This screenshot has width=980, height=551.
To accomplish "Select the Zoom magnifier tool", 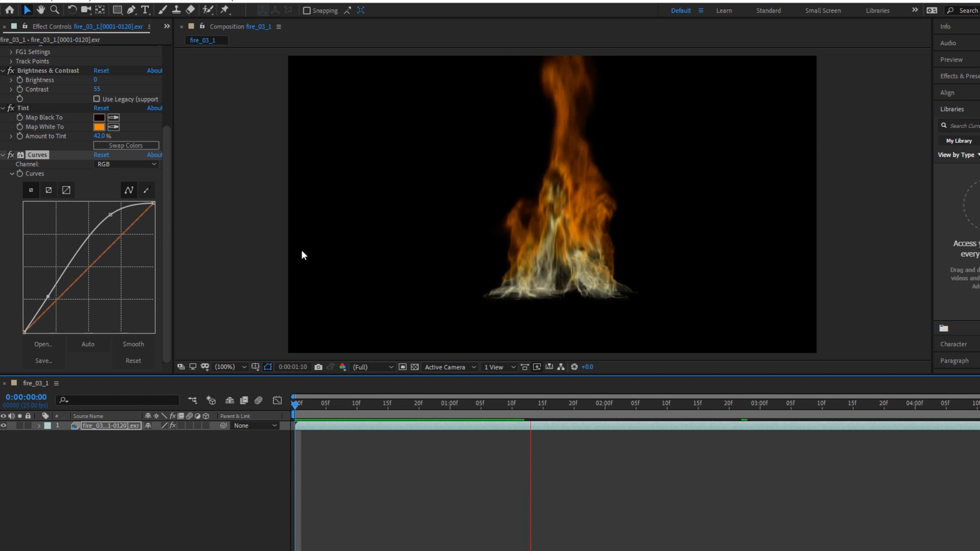I will (54, 9).
